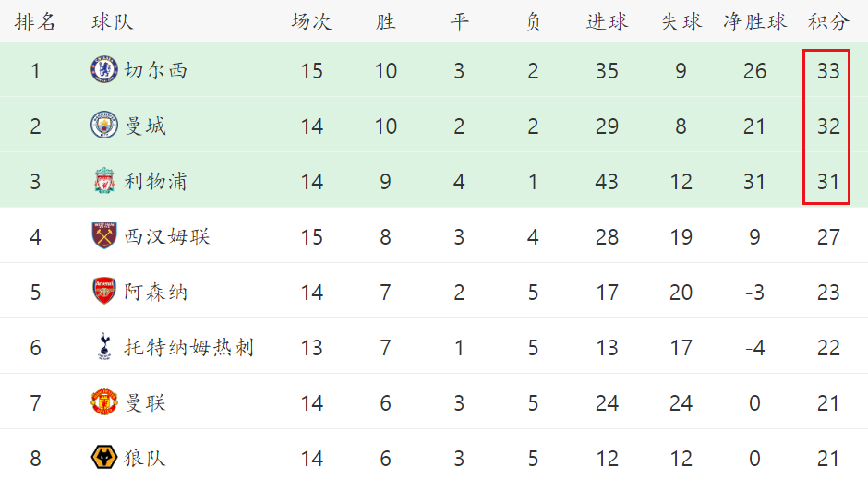Open the 托特纳姆热刺 team name link
The height and width of the screenshot is (479, 868).
(x=188, y=347)
